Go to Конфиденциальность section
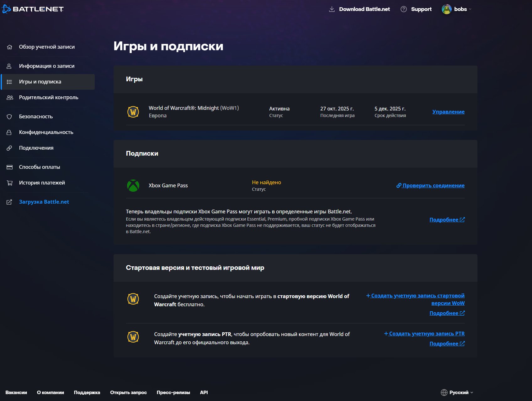The image size is (532, 401). point(46,132)
